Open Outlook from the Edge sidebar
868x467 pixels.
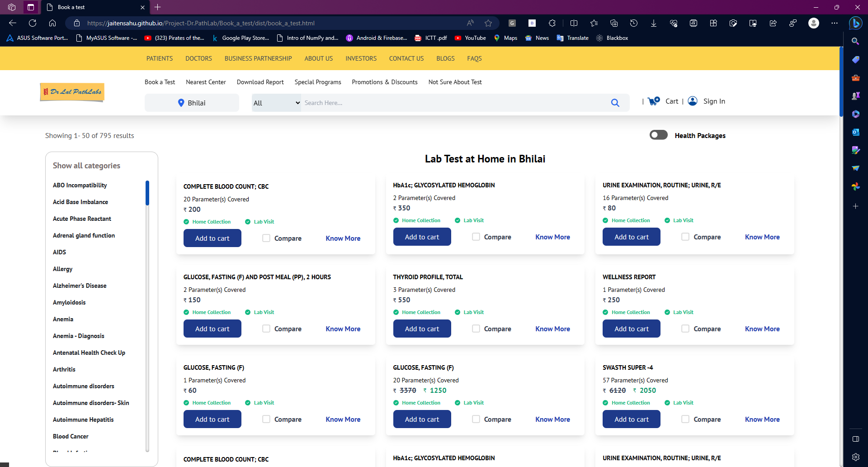[x=855, y=132]
